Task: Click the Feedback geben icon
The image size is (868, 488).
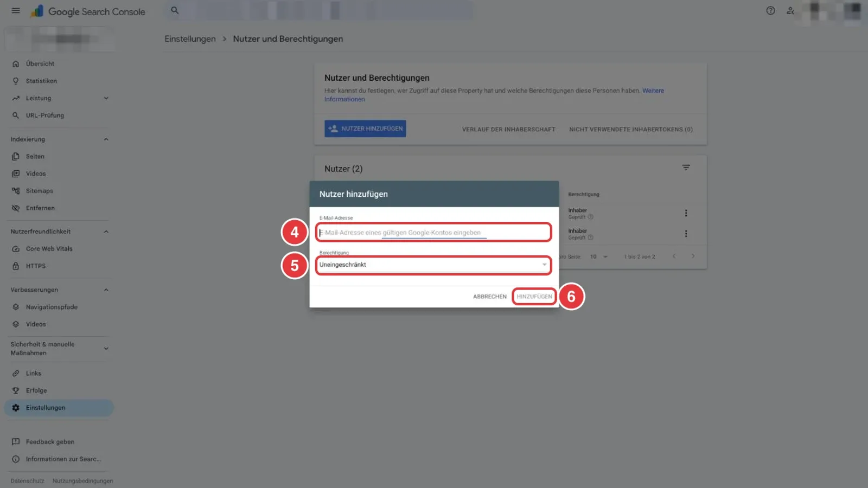Action: [16, 442]
